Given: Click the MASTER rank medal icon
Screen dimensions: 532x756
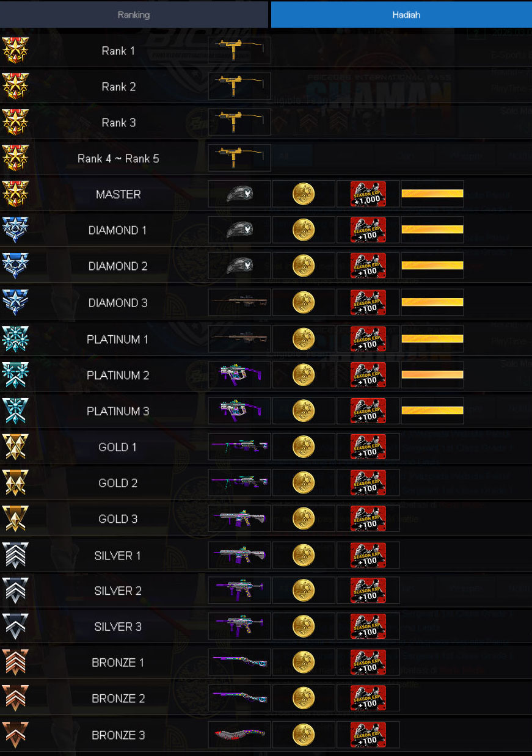Looking at the screenshot, I should (x=15, y=194).
